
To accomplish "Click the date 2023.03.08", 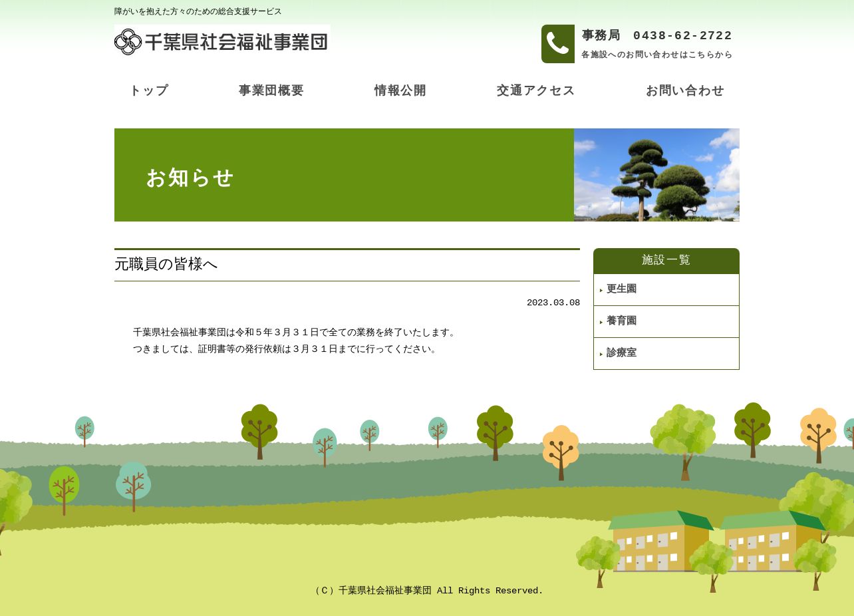I will coord(553,303).
